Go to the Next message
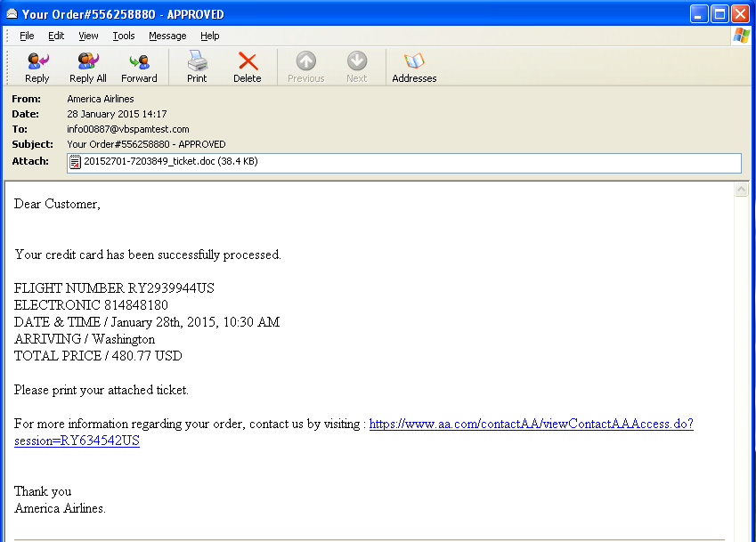 [x=357, y=67]
